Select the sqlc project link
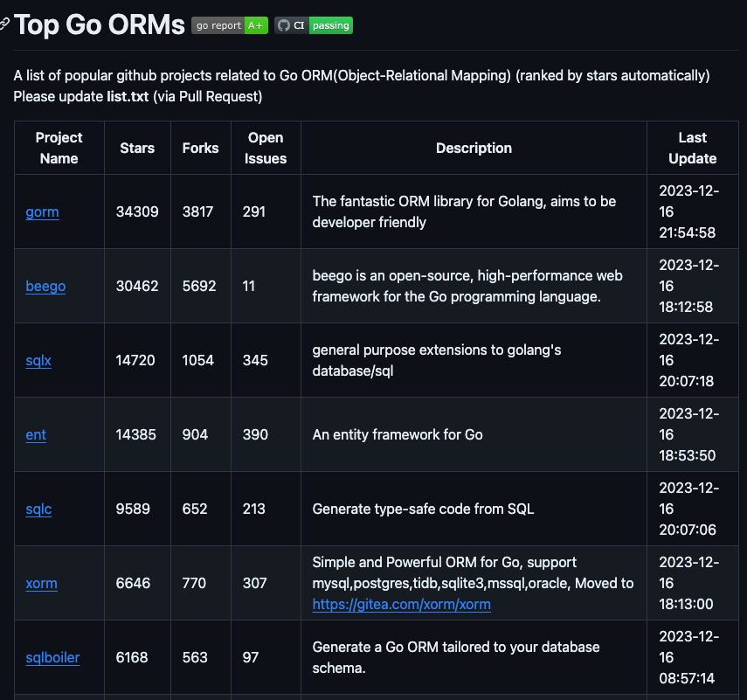 tap(38, 509)
